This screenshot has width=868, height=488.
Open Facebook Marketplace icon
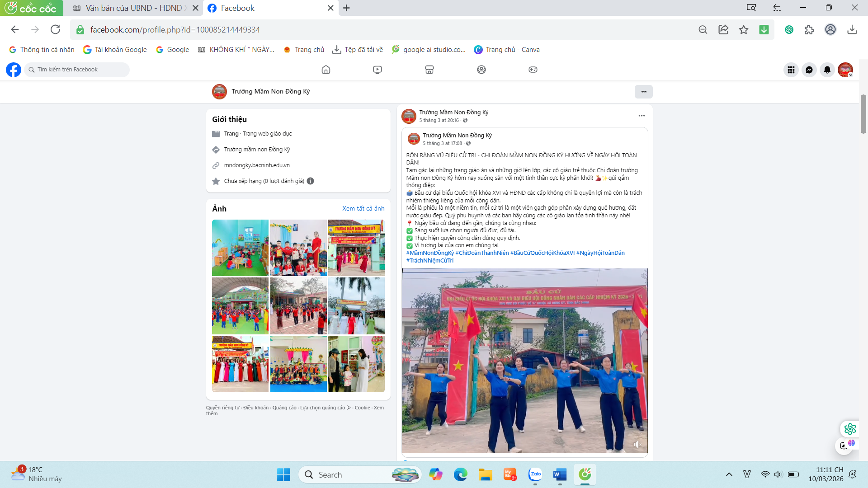pos(429,70)
